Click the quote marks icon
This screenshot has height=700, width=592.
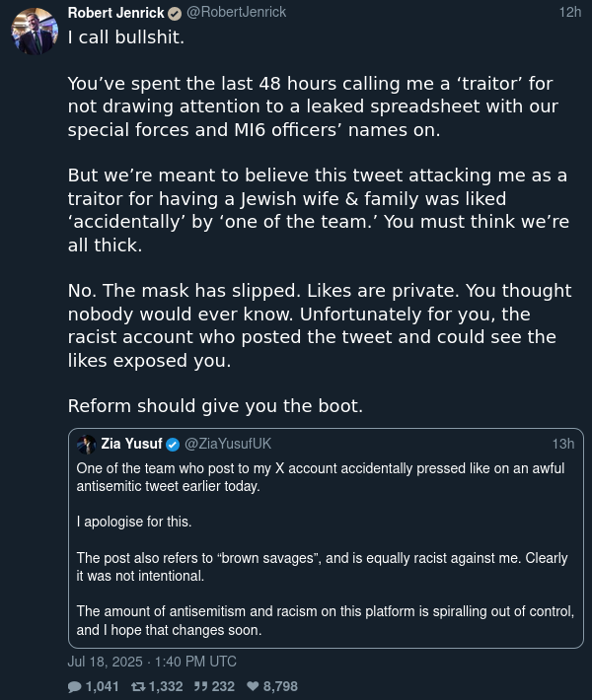coord(200,686)
